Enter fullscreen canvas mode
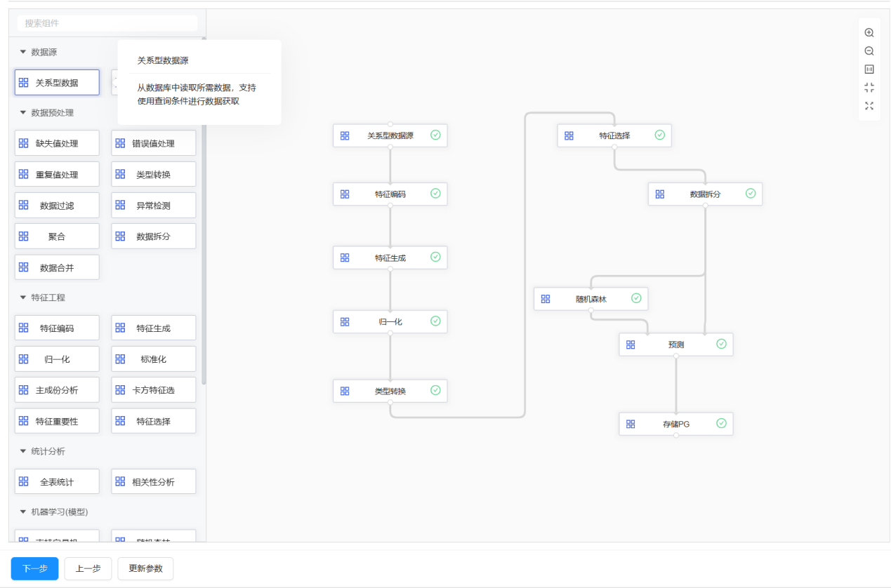The width and height of the screenshot is (891, 588). tap(869, 106)
